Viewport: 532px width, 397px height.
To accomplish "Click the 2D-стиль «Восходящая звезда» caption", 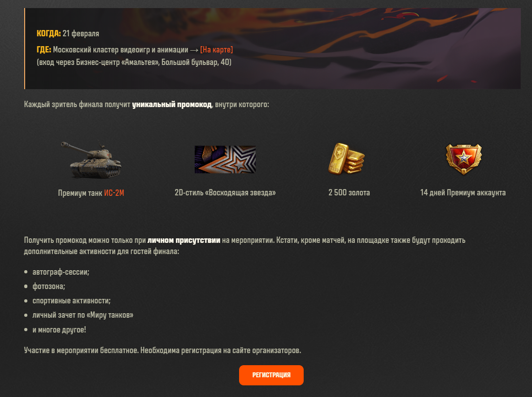I will pyautogui.click(x=225, y=193).
